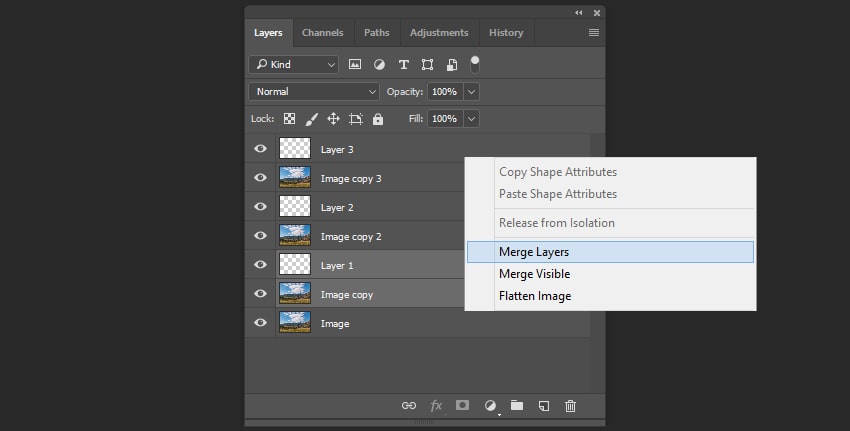Hide the Layer 3 visibility eye
The width and height of the screenshot is (850, 431).
pyautogui.click(x=260, y=149)
